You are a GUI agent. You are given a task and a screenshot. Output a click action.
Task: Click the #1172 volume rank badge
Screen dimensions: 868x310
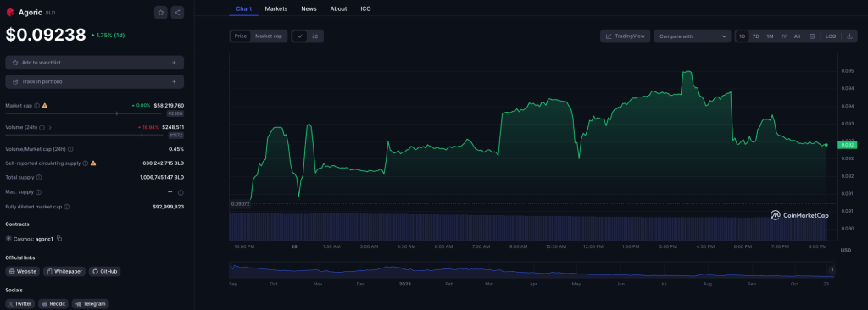[x=175, y=135]
